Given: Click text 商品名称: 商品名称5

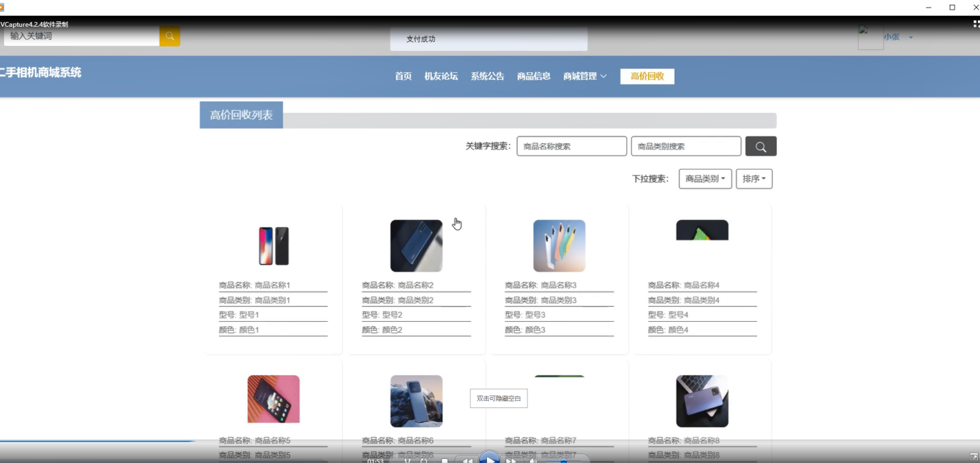Looking at the screenshot, I should click(x=254, y=440).
